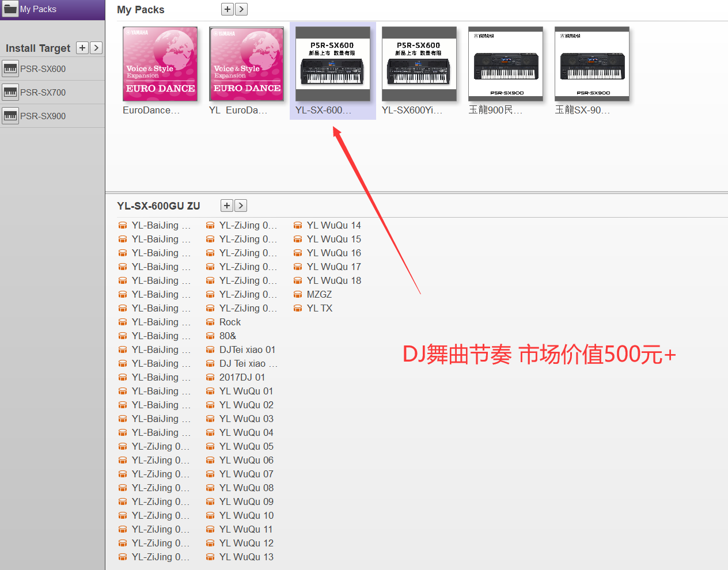Select the 玉龍SX-90 pack thumbnail
728x570 pixels.
pos(592,64)
